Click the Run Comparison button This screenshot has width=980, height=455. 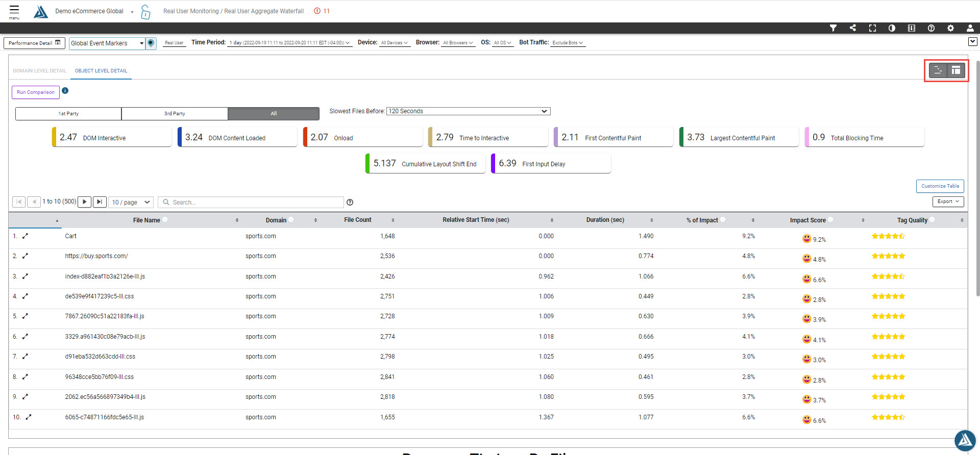point(36,92)
